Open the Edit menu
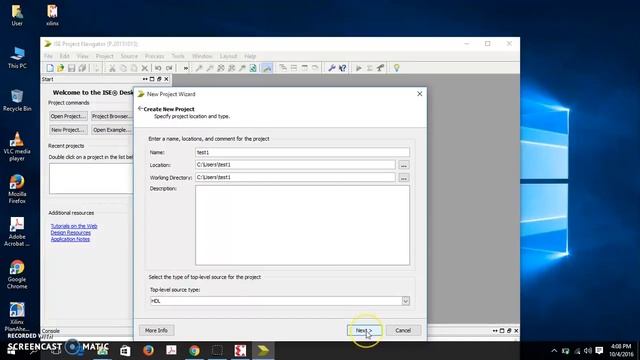640x360 pixels. coord(64,56)
